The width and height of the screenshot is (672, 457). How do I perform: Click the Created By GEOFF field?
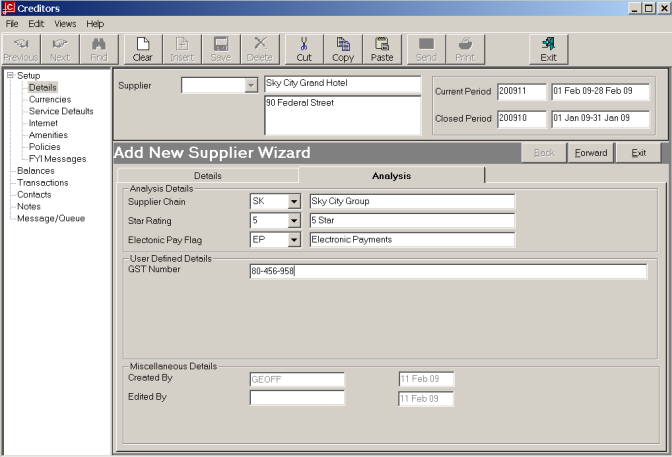[297, 379]
